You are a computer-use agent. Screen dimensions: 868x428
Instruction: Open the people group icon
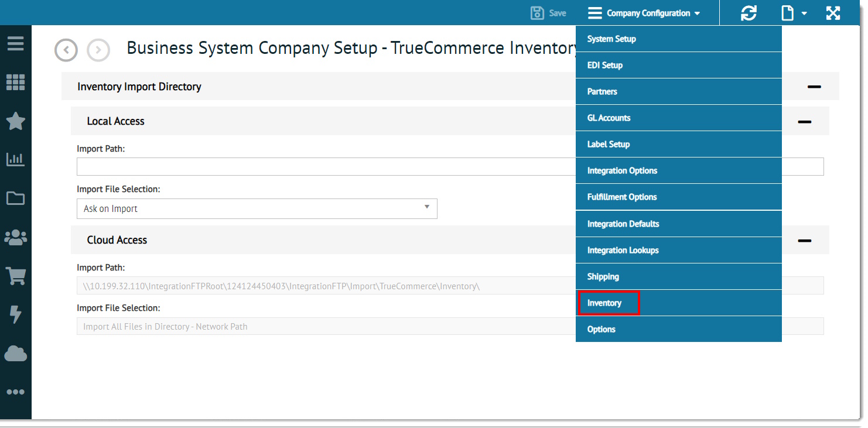[15, 237]
